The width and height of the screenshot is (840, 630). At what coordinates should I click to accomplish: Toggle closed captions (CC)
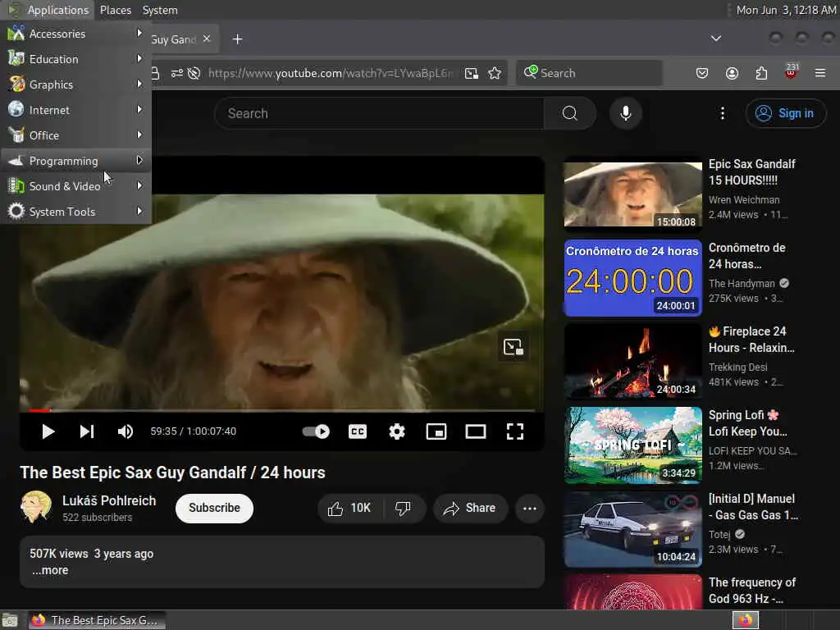click(x=358, y=431)
